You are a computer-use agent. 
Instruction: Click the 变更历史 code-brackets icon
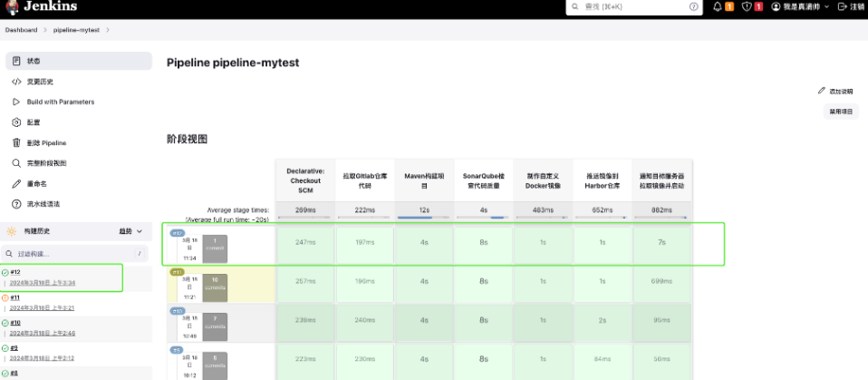coord(16,82)
